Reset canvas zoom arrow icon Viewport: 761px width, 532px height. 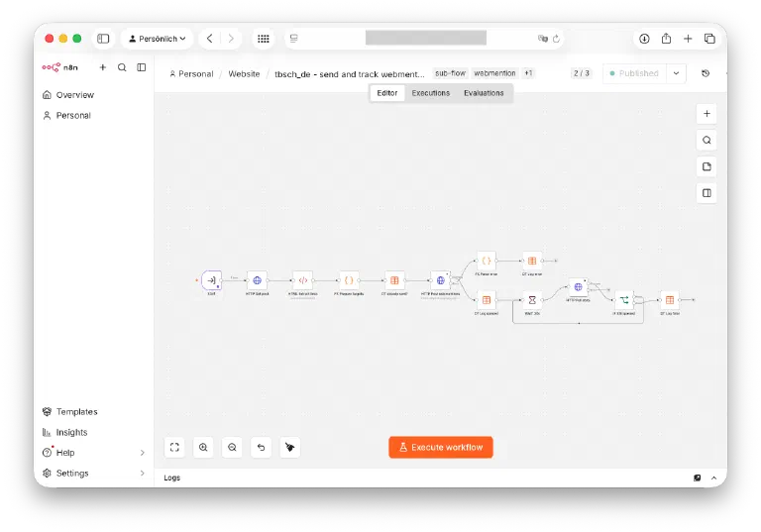tap(262, 447)
